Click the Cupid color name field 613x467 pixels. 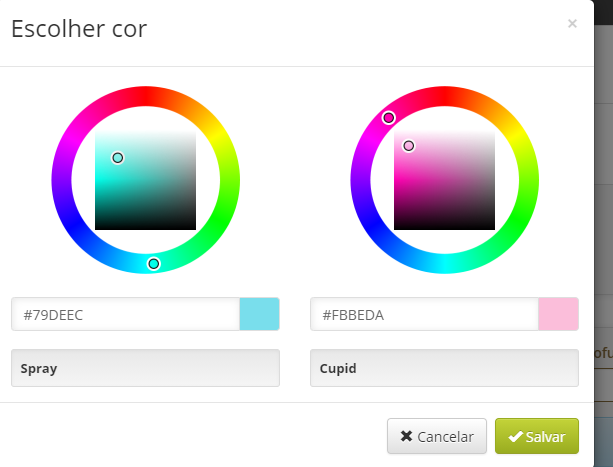coord(445,368)
